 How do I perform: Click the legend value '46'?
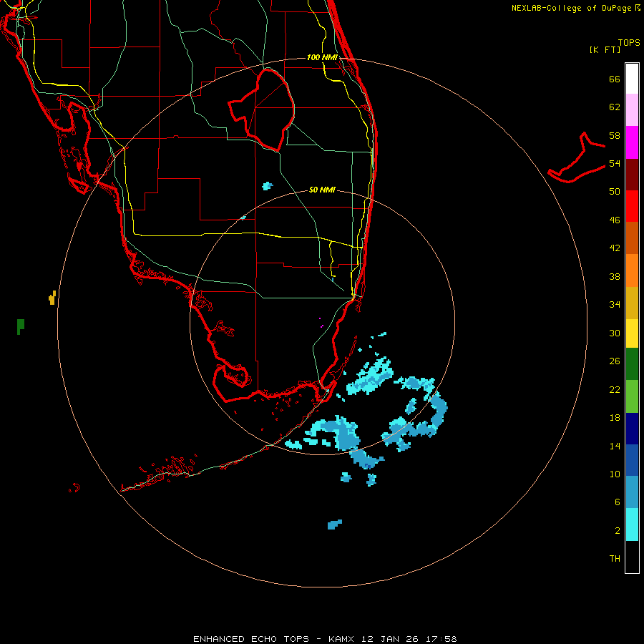click(615, 220)
